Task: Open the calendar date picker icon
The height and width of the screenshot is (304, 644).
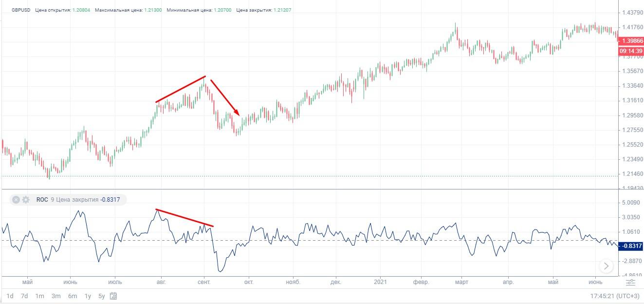Action: pos(113,296)
